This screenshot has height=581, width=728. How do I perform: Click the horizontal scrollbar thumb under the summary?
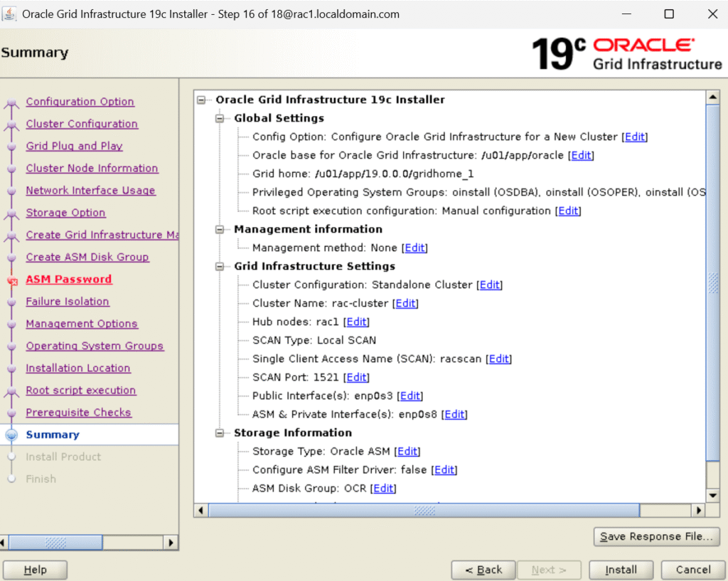click(424, 511)
